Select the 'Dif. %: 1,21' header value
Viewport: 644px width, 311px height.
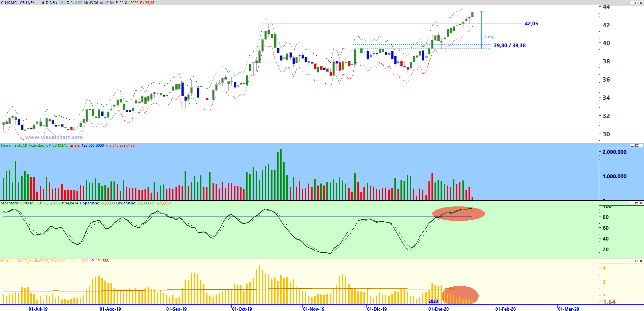click(56, 3)
